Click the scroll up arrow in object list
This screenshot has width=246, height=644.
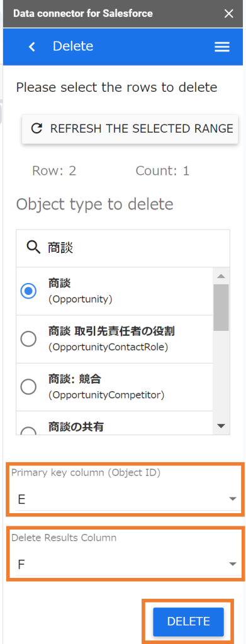click(221, 276)
